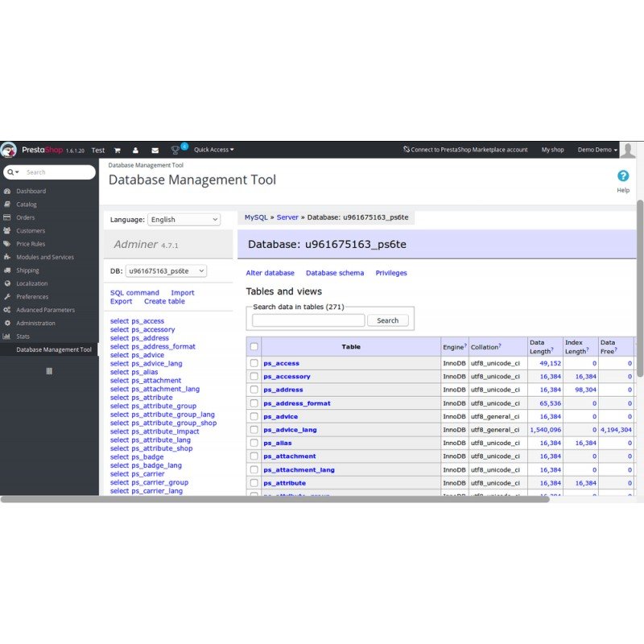Viewport: 644px width, 644px height.
Task: Open Database Management Tool in sidebar
Action: click(x=54, y=349)
